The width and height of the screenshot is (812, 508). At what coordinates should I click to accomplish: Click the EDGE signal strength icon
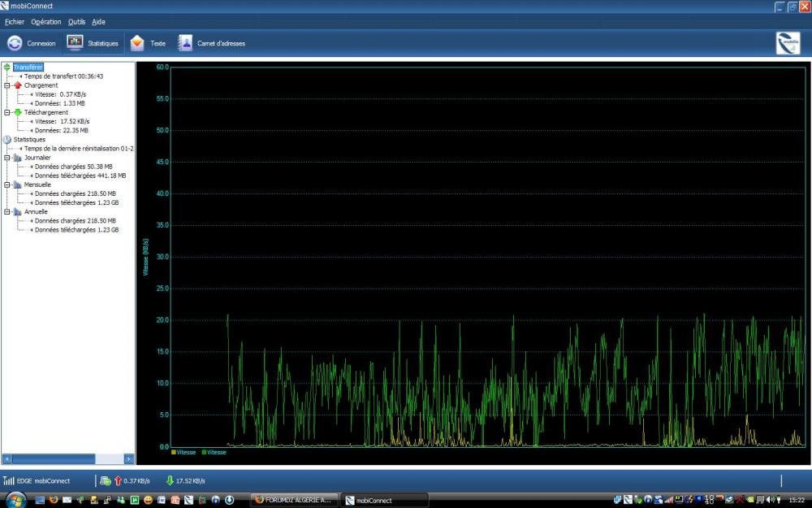coord(9,480)
